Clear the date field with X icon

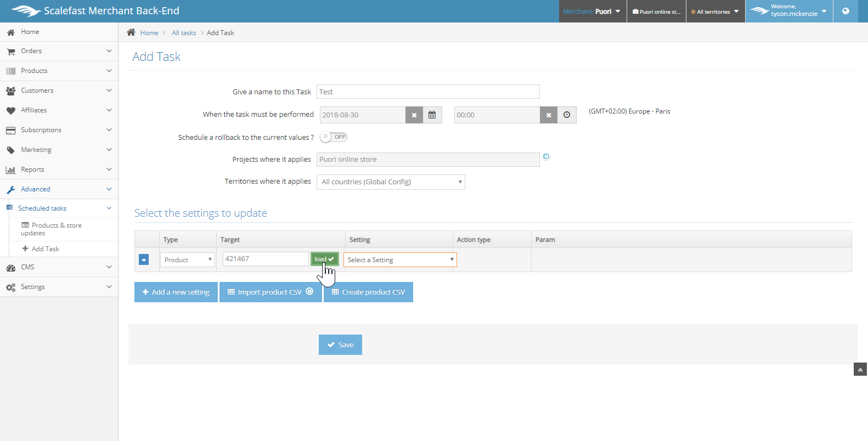[x=414, y=115]
